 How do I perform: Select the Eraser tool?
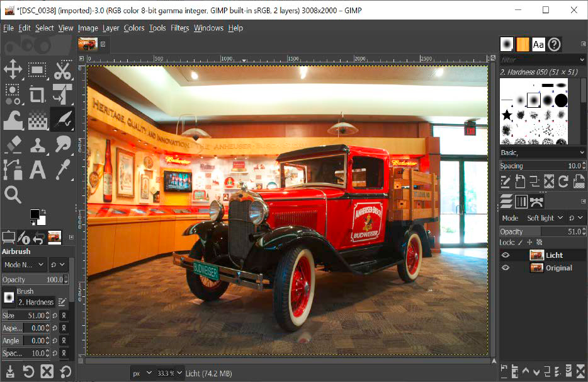coord(13,144)
